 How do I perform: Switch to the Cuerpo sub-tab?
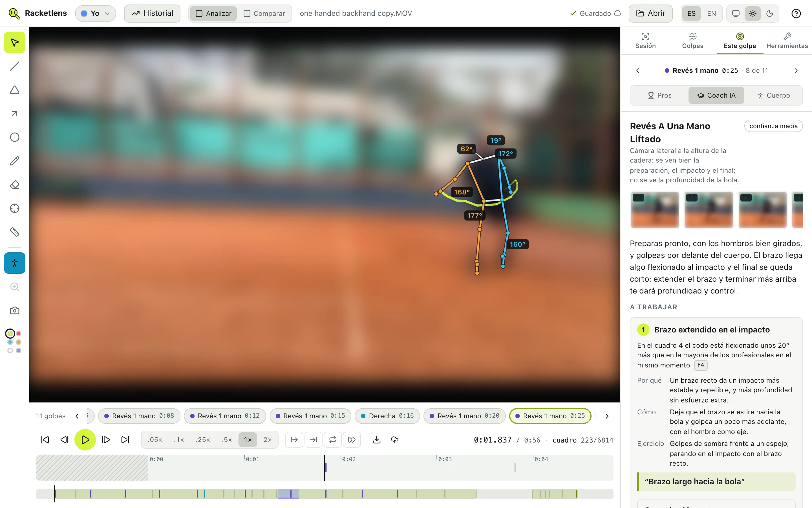coord(774,95)
